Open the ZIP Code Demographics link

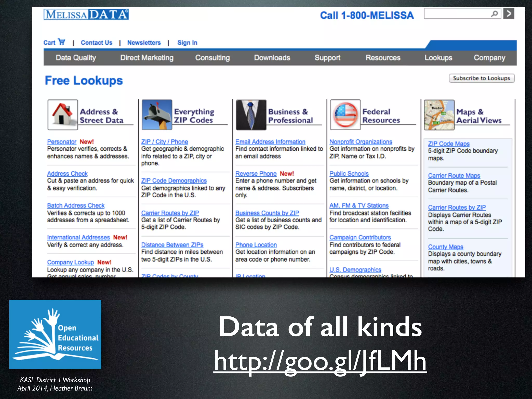tap(174, 181)
